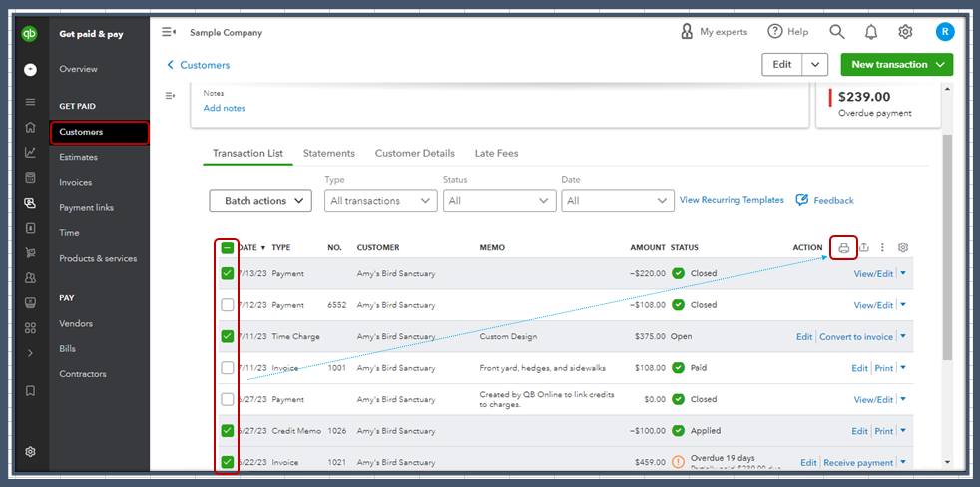Click Add notes link
Image resolution: width=980 pixels, height=487 pixels.
(225, 108)
